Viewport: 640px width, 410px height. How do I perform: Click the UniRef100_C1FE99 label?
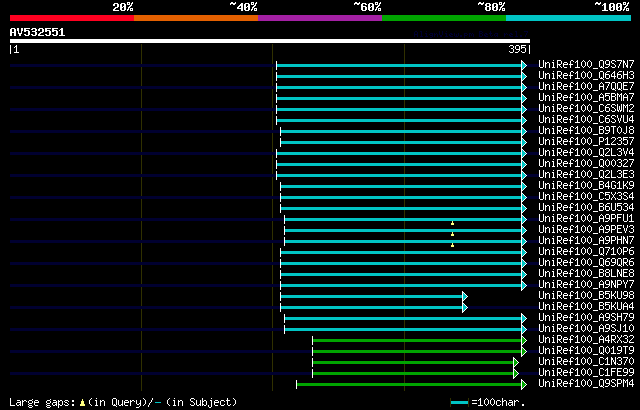point(586,373)
